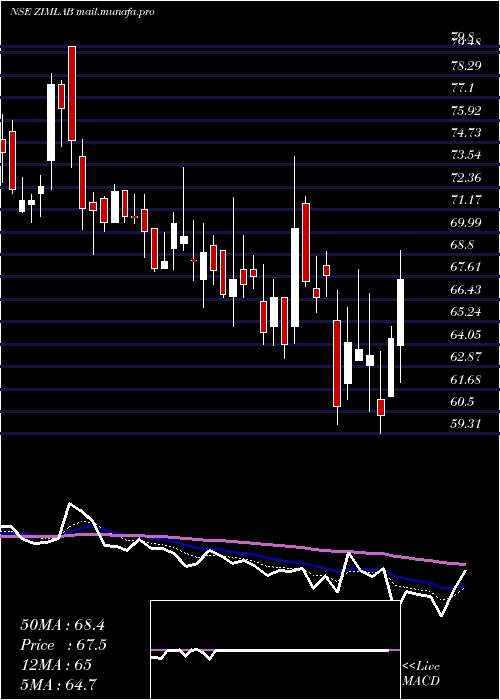This screenshot has width=500, height=700.
Task: Click the 62.87 price level label
Action: pos(466,357)
